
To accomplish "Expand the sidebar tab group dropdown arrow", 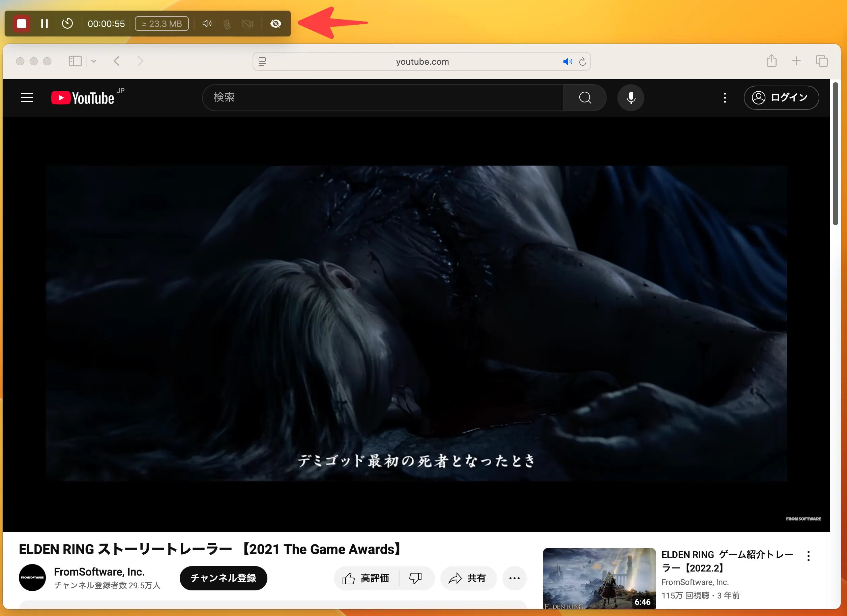I will pyautogui.click(x=94, y=61).
